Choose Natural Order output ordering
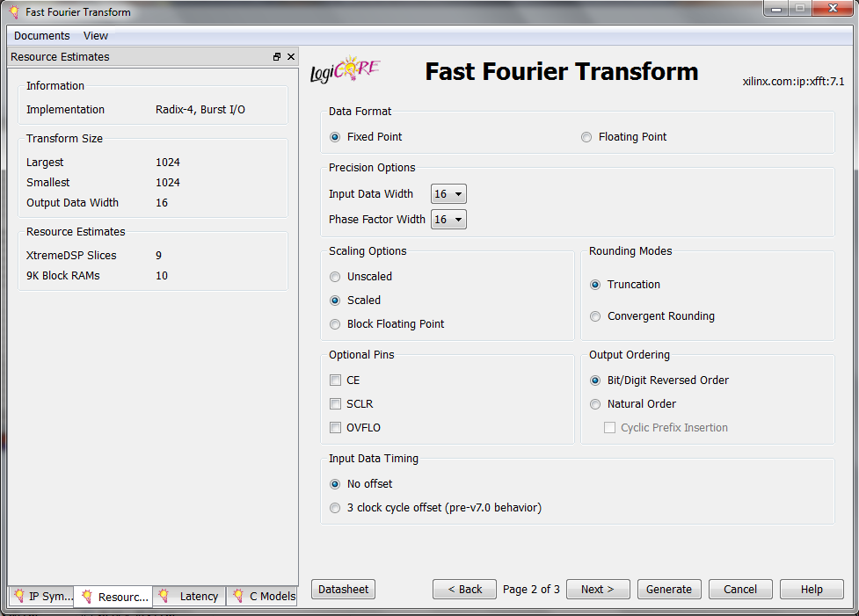The image size is (859, 616). coord(595,404)
